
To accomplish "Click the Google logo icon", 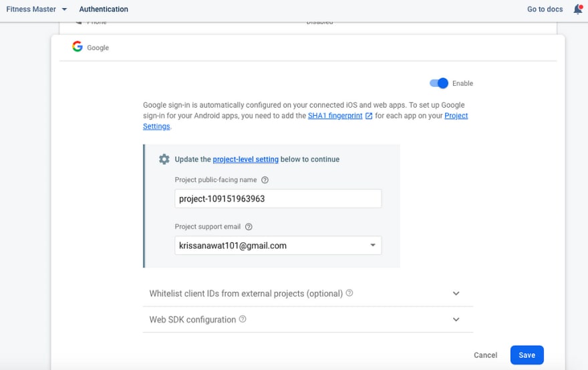I will click(x=78, y=47).
